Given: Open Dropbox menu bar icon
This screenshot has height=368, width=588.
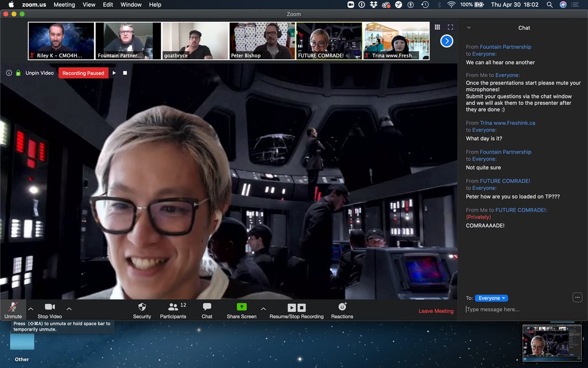Looking at the screenshot, I should click(373, 5).
